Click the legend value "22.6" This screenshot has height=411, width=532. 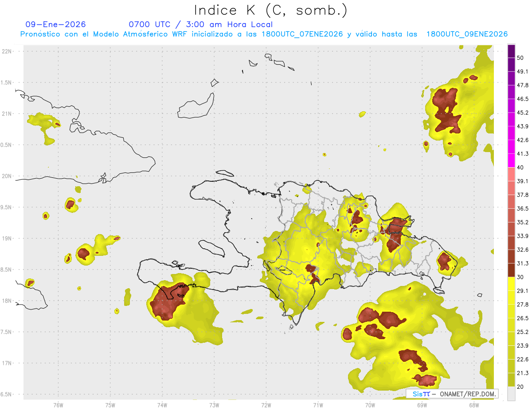(523, 359)
